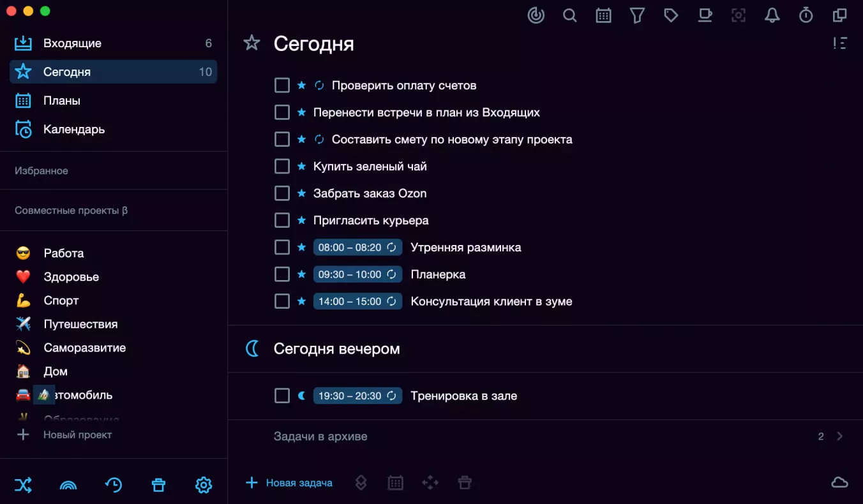863x504 pixels.
Task: Open the filter funnel icon
Action: 637,15
